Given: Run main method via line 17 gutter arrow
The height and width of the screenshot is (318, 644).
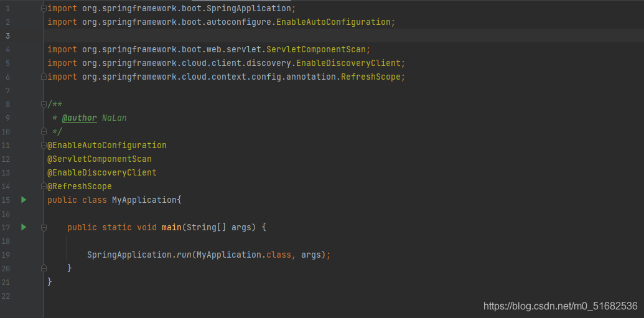Looking at the screenshot, I should pyautogui.click(x=24, y=227).
